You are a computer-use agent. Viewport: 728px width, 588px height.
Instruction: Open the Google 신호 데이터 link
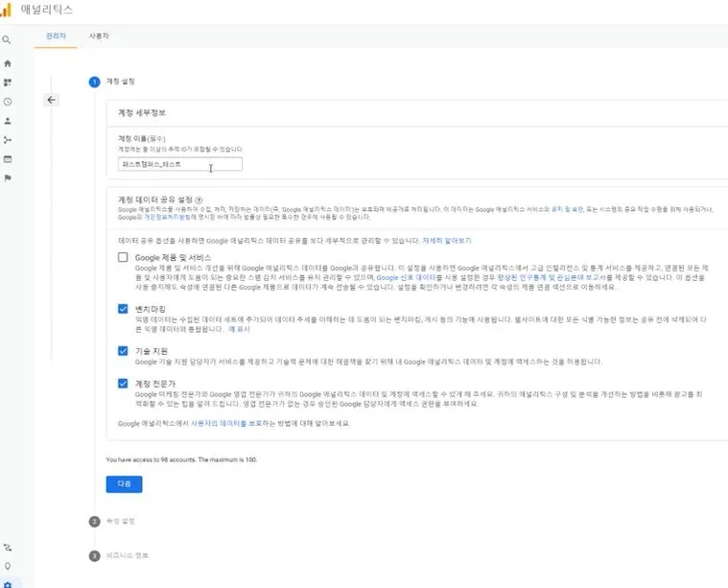(x=406, y=277)
